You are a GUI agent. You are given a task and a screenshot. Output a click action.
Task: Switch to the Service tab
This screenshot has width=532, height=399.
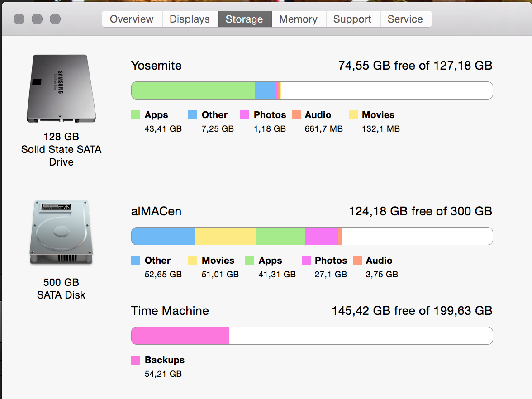pos(405,19)
